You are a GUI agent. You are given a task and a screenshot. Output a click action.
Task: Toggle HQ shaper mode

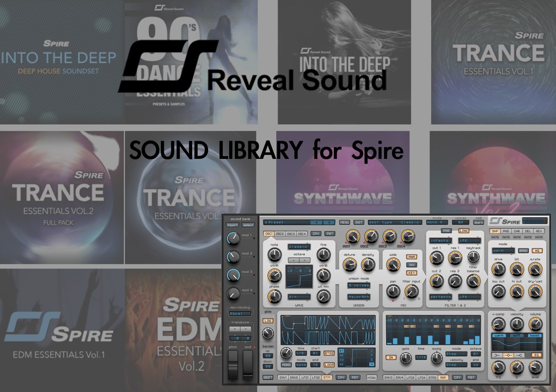(x=537, y=251)
